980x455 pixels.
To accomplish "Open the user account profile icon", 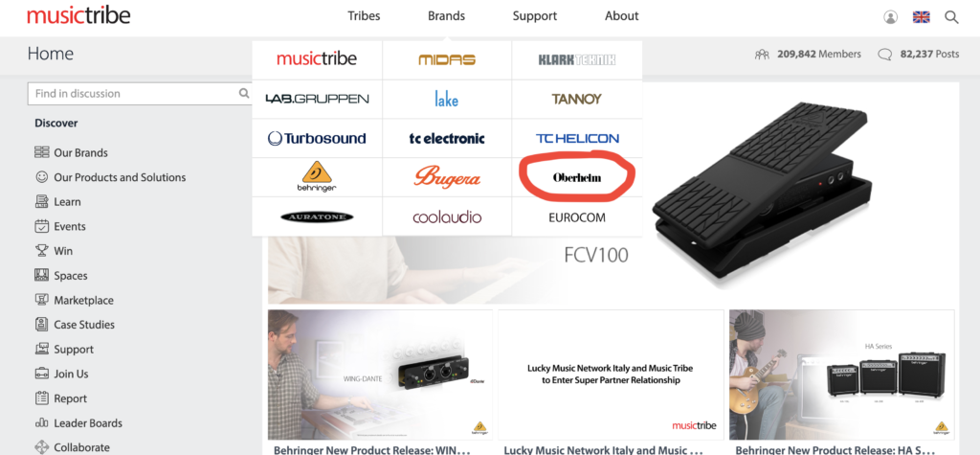I will 891,17.
